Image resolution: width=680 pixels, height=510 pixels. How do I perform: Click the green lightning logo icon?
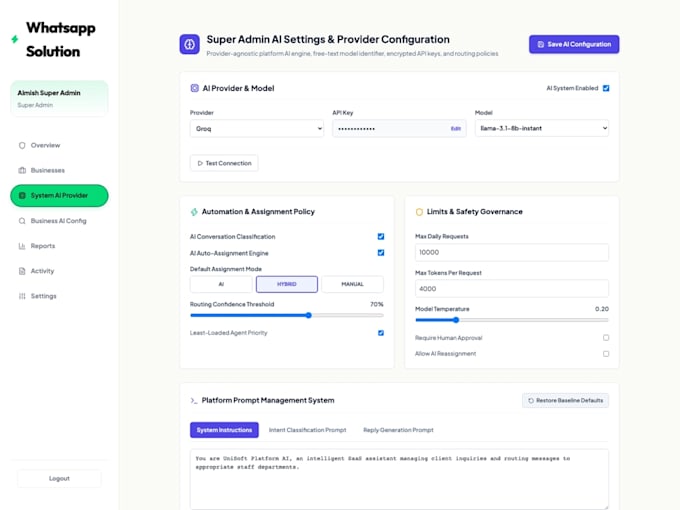coord(15,39)
